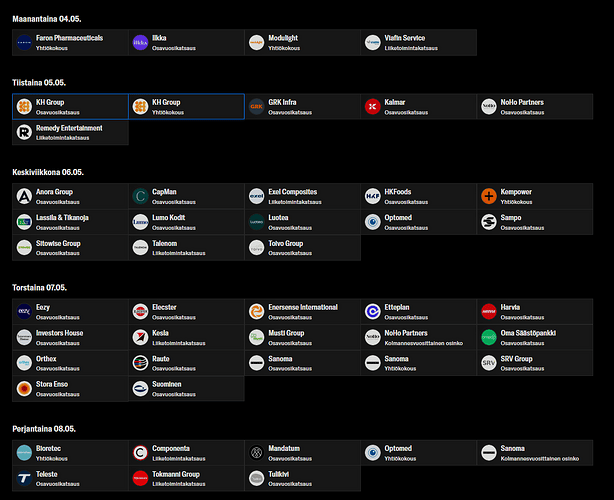
Task: Open the Lassila & Tikanoja event card
Action: [70, 222]
